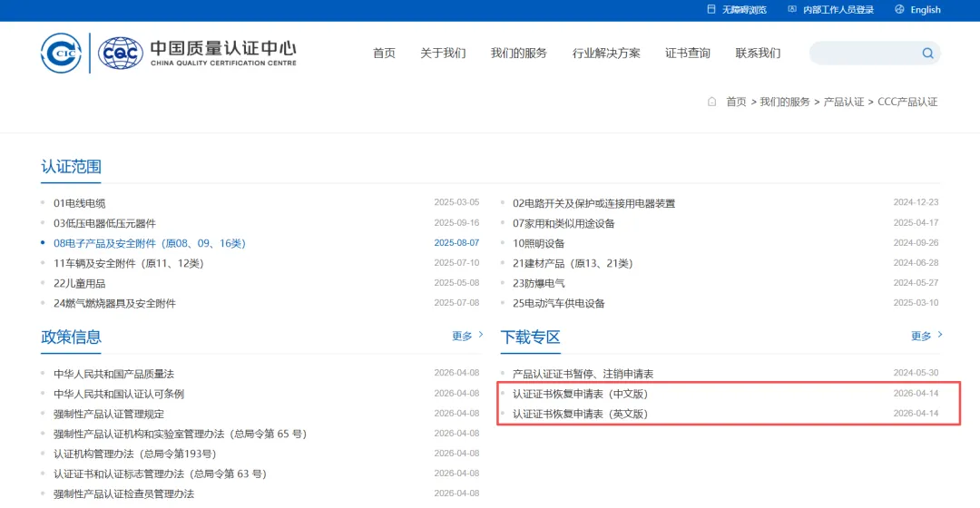Open the 证书查询 menu item
The image size is (980, 508).
coord(688,54)
